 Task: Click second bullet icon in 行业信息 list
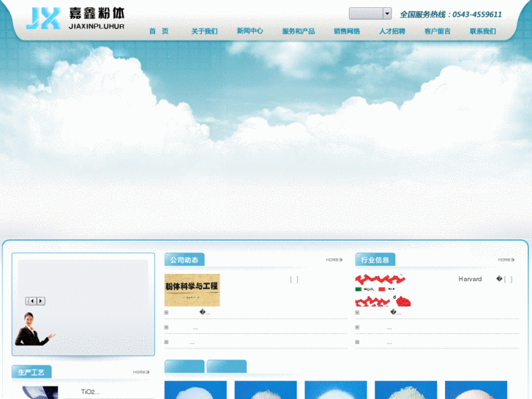click(x=357, y=327)
